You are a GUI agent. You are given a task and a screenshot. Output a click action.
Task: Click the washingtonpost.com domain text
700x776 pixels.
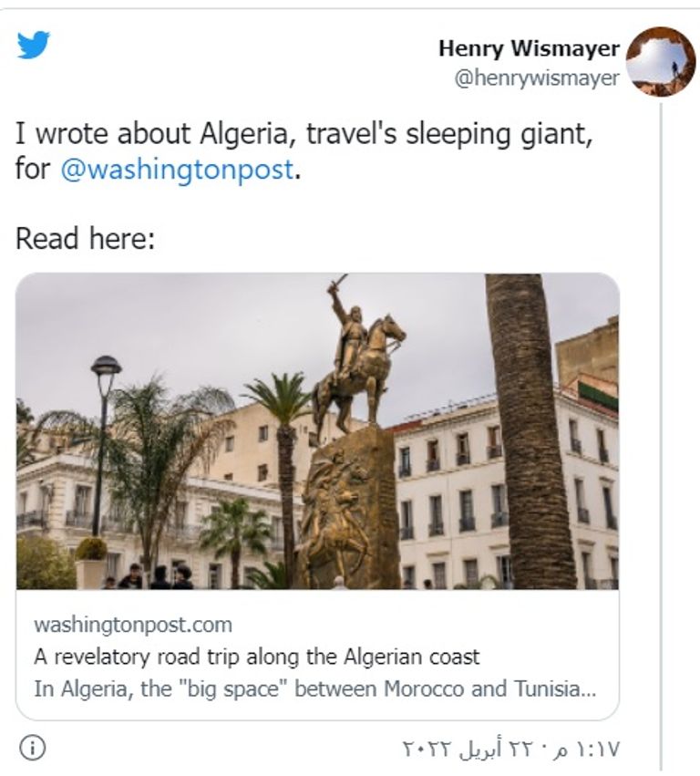[x=133, y=625]
